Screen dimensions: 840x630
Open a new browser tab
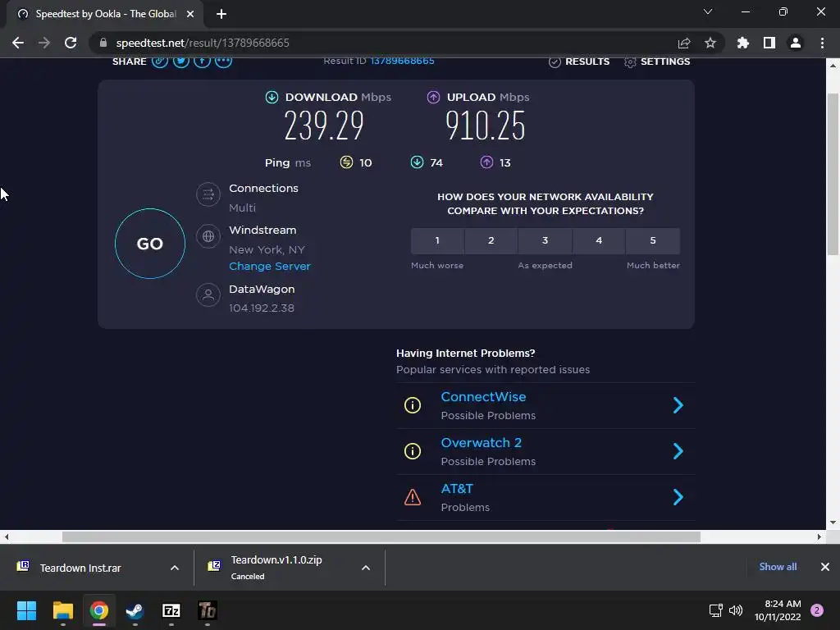pyautogui.click(x=221, y=14)
